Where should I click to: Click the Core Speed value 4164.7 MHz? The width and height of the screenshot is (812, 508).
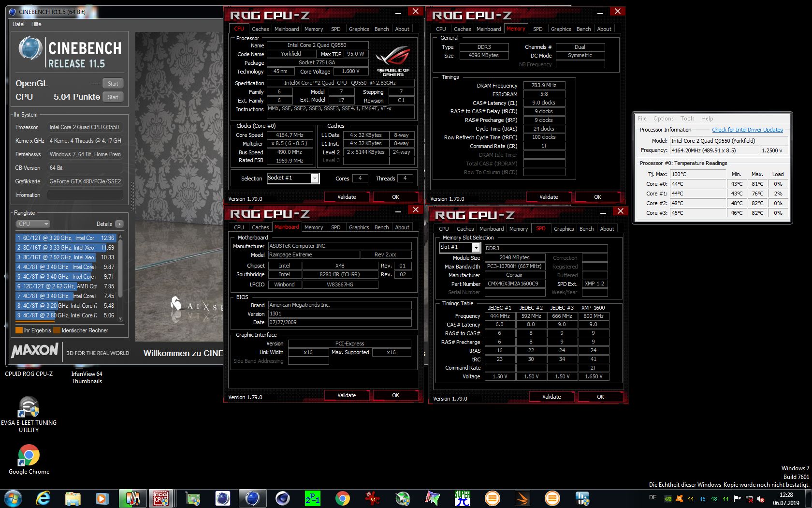pos(290,135)
